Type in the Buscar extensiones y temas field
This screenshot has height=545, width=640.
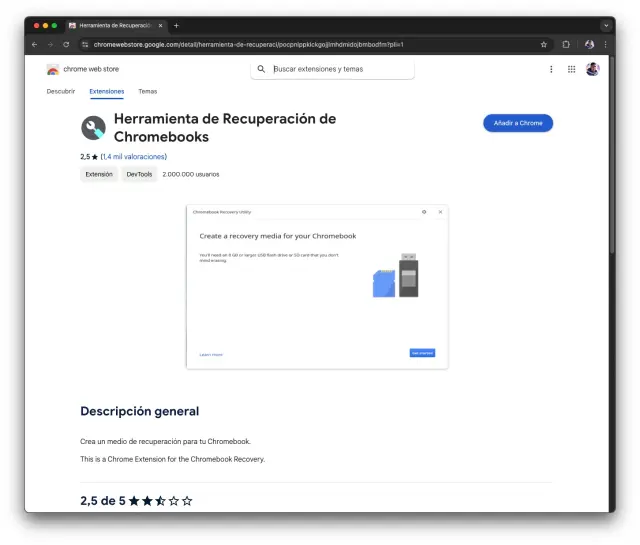(x=340, y=69)
